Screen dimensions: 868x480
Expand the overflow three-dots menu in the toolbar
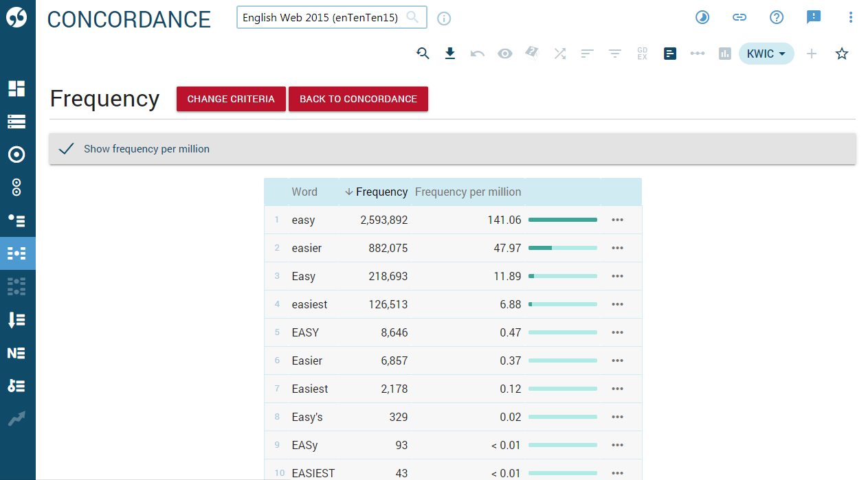coord(698,53)
